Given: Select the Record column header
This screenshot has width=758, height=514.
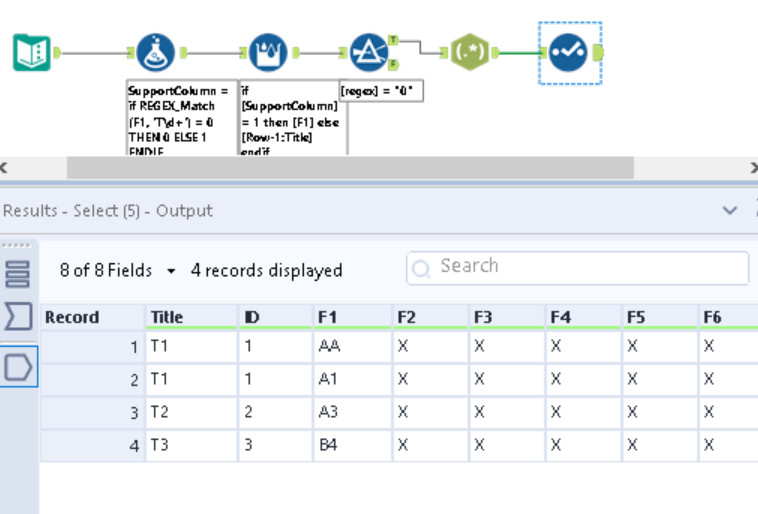Looking at the screenshot, I should [72, 317].
